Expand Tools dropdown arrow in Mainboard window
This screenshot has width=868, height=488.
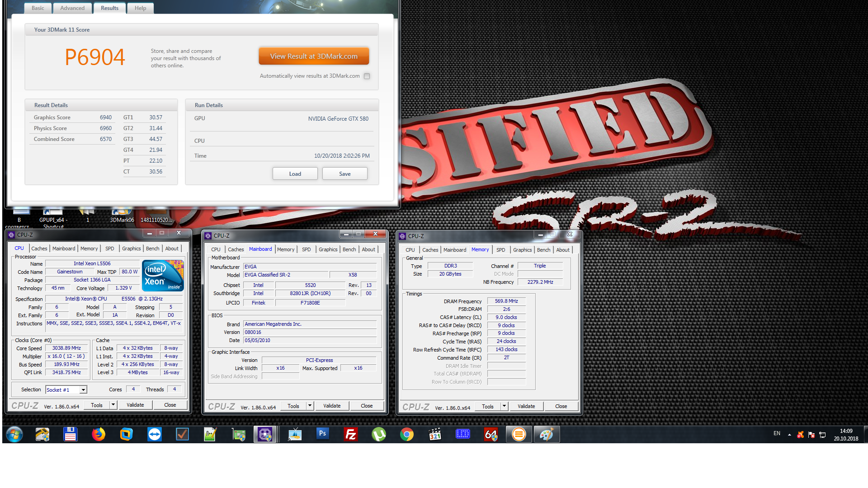[x=310, y=406]
